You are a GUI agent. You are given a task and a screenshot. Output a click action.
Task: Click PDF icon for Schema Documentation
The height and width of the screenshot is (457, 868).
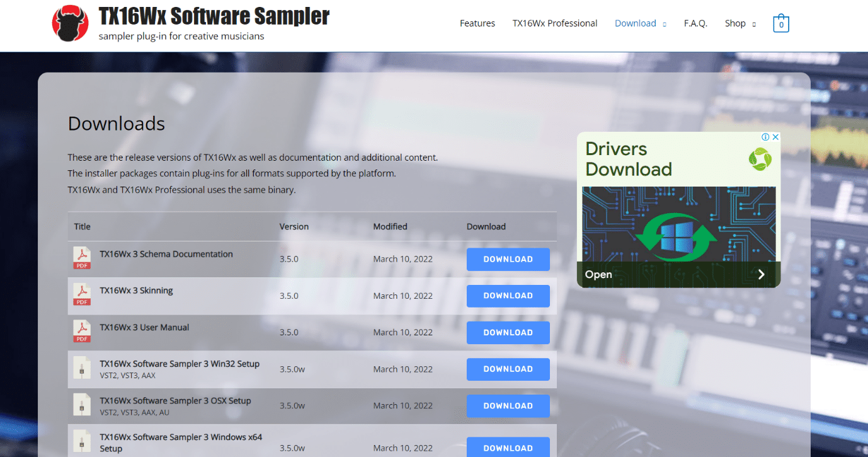point(82,259)
